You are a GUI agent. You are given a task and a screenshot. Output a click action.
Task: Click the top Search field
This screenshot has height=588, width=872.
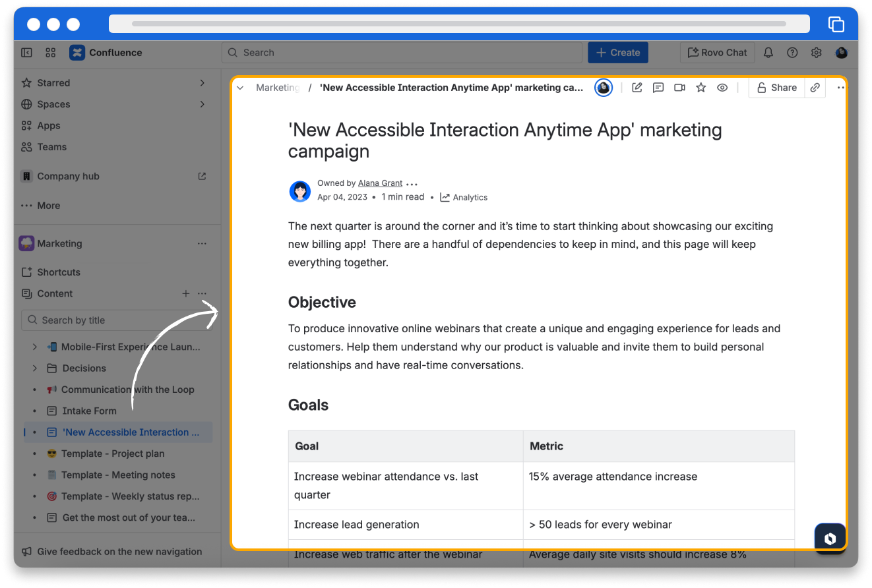(x=402, y=53)
